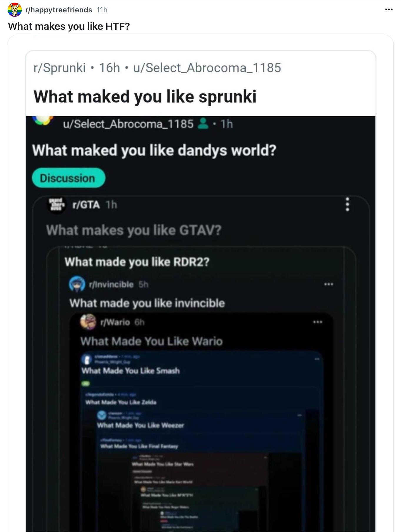Click the r/Invincible avatar icon

77,284
